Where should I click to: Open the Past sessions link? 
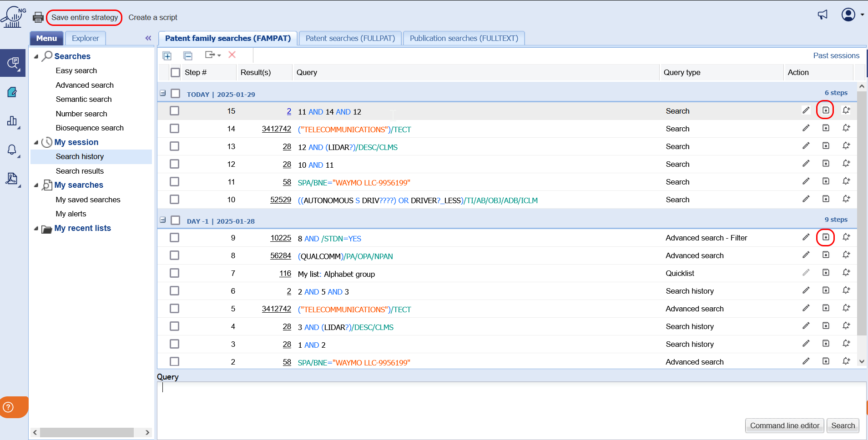[836, 55]
